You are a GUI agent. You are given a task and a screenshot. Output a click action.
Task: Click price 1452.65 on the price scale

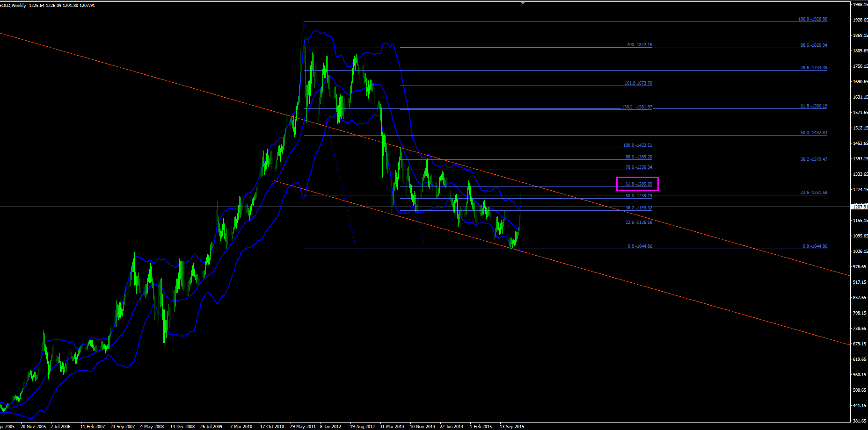(861, 143)
